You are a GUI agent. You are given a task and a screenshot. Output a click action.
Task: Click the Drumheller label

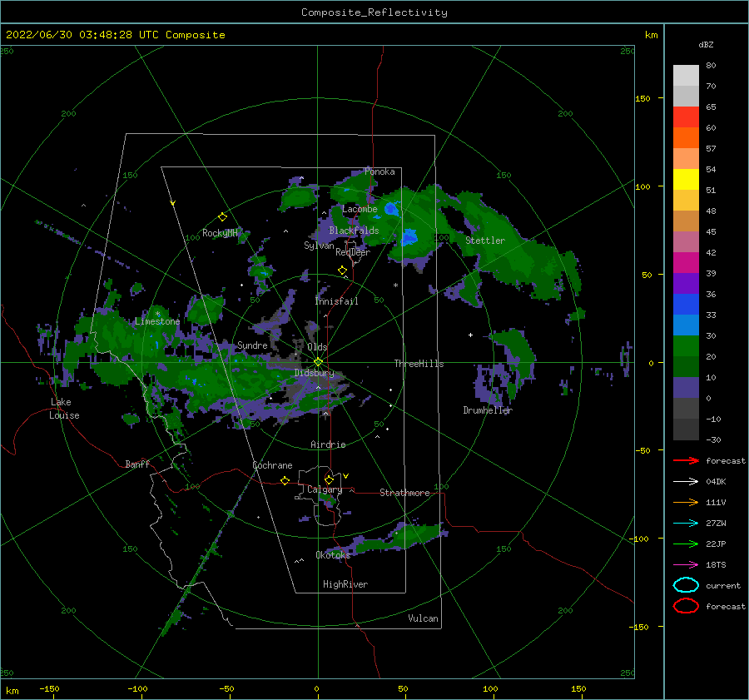(488, 410)
